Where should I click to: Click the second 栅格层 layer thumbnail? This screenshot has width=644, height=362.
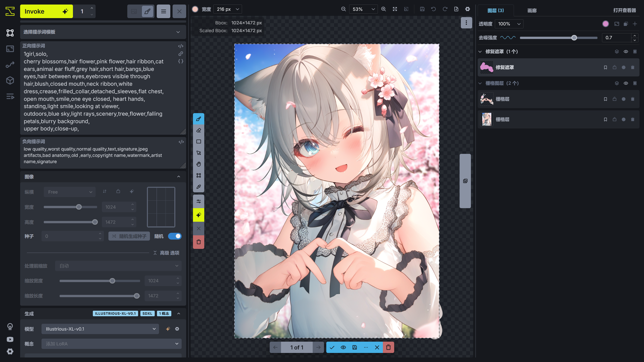coord(486,119)
